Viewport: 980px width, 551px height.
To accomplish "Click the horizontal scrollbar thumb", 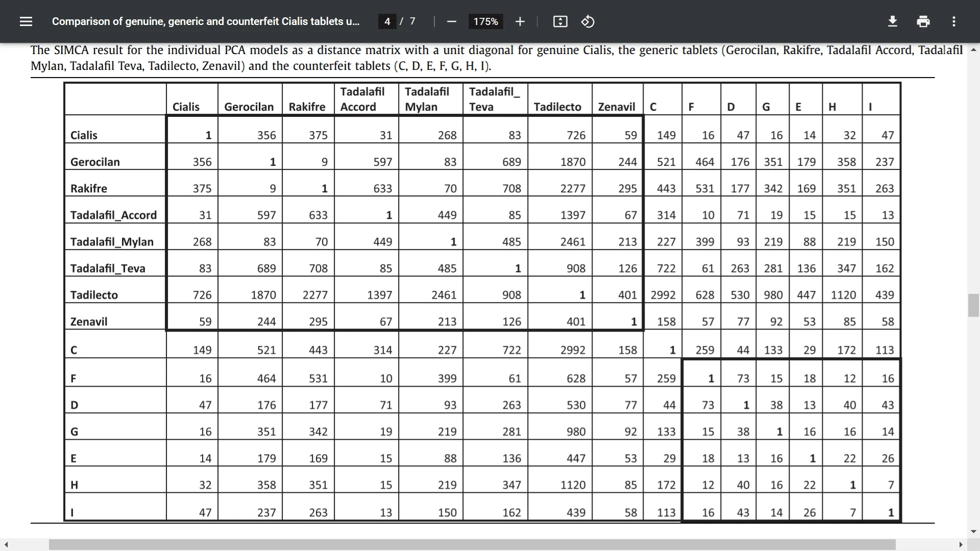I will click(472, 544).
